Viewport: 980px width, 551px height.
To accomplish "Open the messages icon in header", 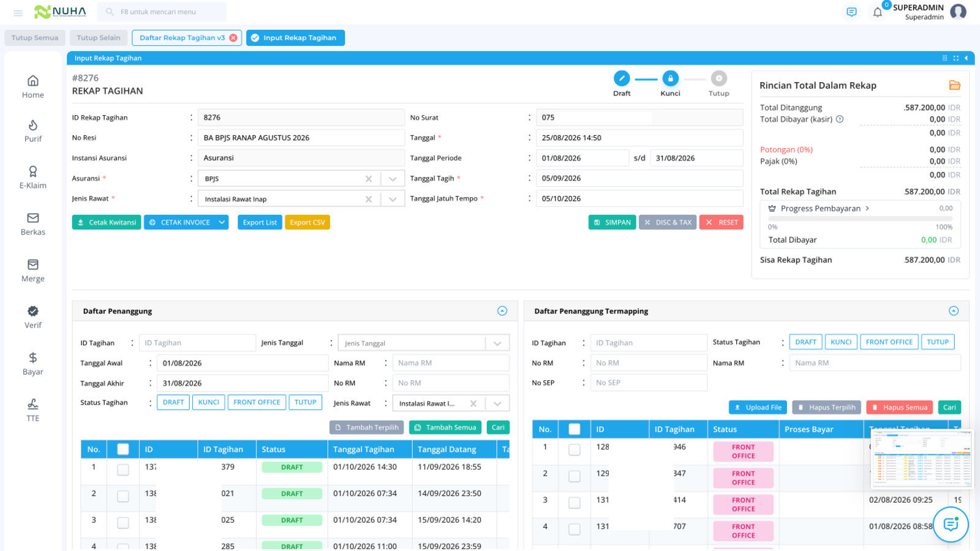I will point(851,12).
